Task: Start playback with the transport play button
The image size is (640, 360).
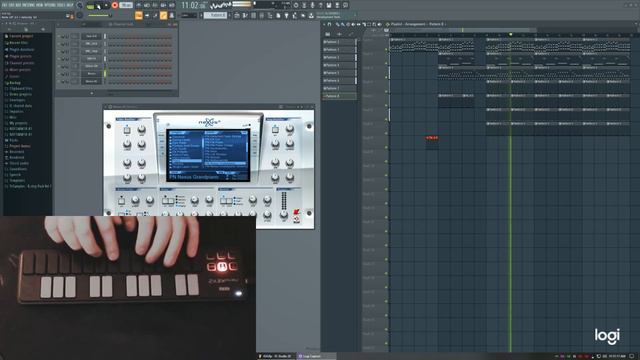Action: (98, 6)
